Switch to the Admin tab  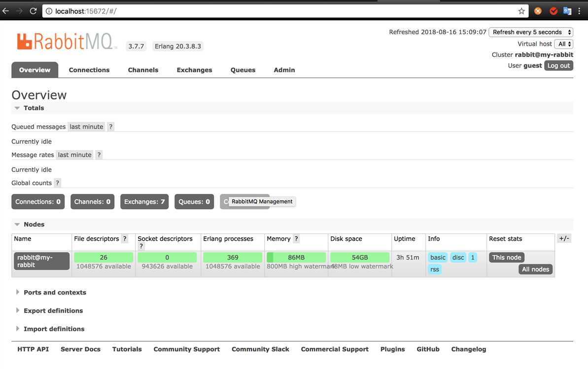284,70
